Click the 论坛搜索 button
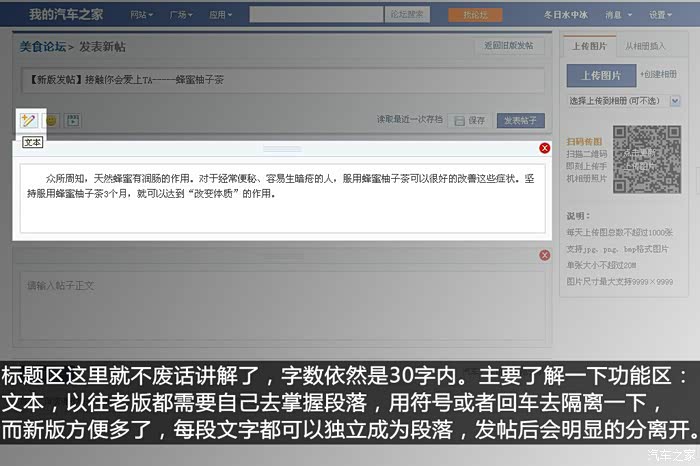Image resolution: width=700 pixels, height=466 pixels. [407, 14]
